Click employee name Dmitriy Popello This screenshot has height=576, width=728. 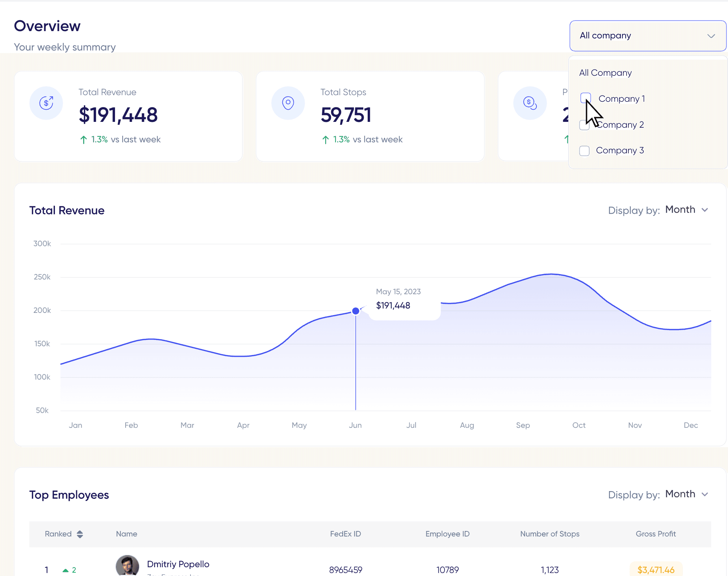(178, 564)
